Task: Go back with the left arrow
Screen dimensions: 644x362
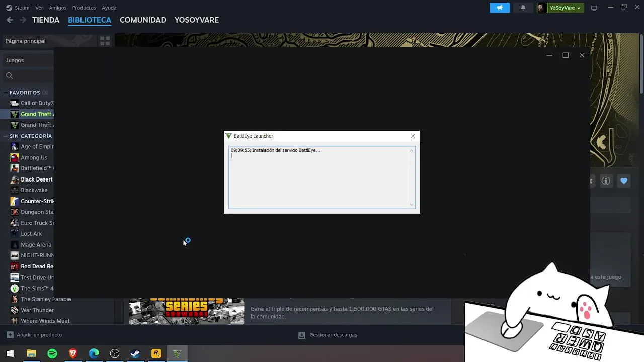Action: click(10, 20)
